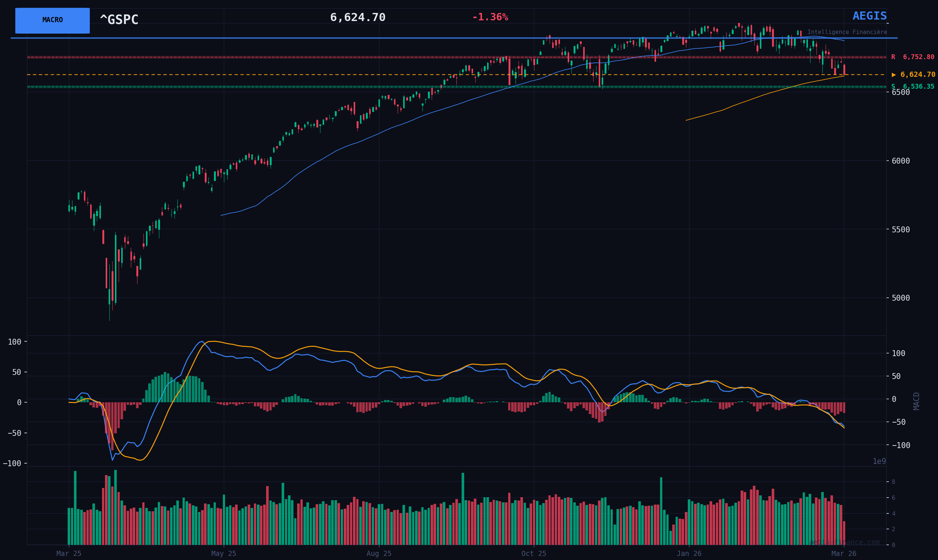Click the 5000 price axis label

(901, 298)
